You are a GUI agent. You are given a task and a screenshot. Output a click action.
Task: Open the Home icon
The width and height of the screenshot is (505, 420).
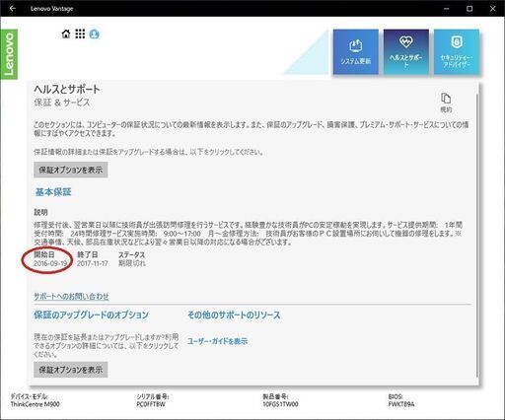tap(66, 34)
